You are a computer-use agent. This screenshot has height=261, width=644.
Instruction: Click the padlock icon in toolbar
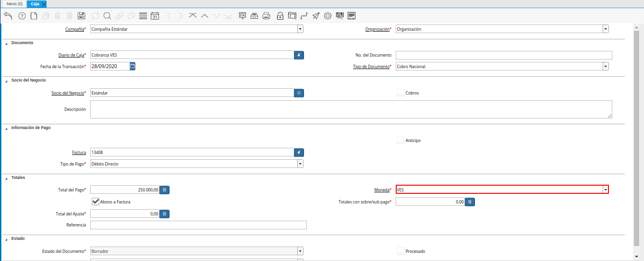pos(280,16)
